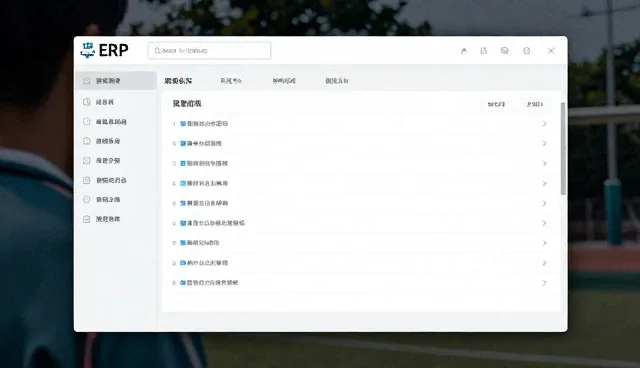Click the icon of the eighth, last sidebar item

[87, 219]
